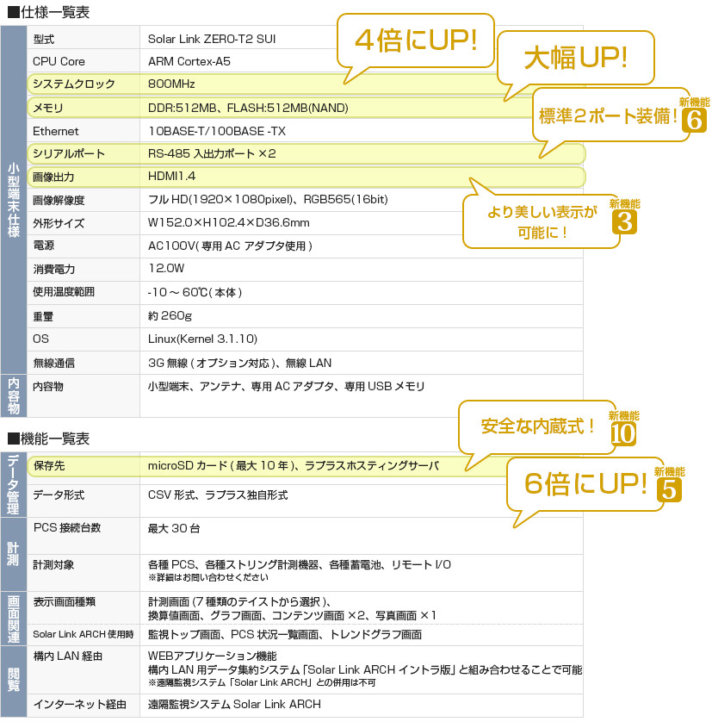This screenshot has height=728, width=712.
Task: Click the 10BASE-T/100BASE-TX value
Action: click(x=217, y=132)
